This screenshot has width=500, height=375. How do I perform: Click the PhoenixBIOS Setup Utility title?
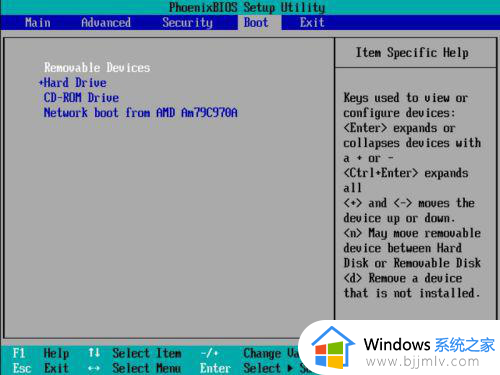247,7
